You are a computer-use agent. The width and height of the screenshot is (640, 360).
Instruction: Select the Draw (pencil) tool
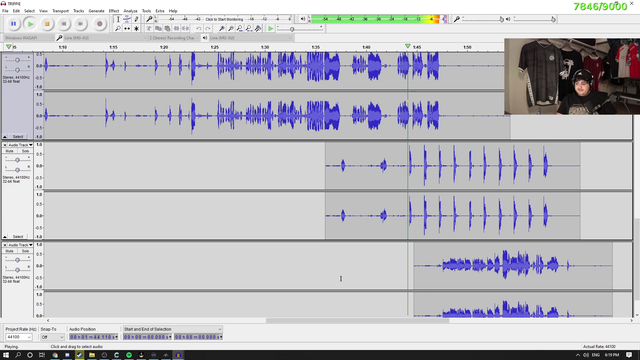(136, 19)
